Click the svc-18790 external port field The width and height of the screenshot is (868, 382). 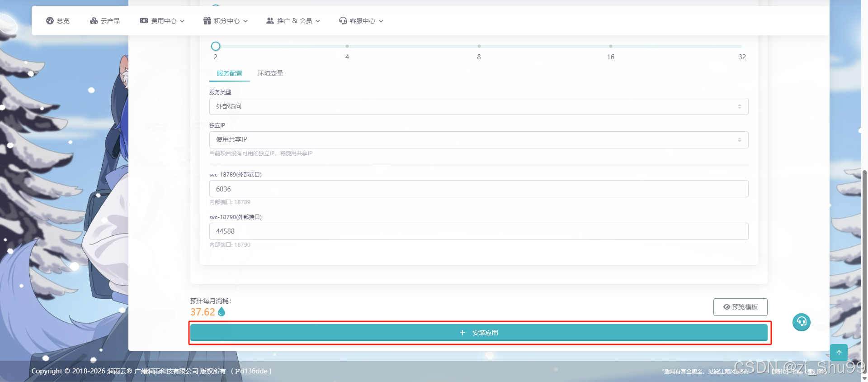tap(478, 231)
